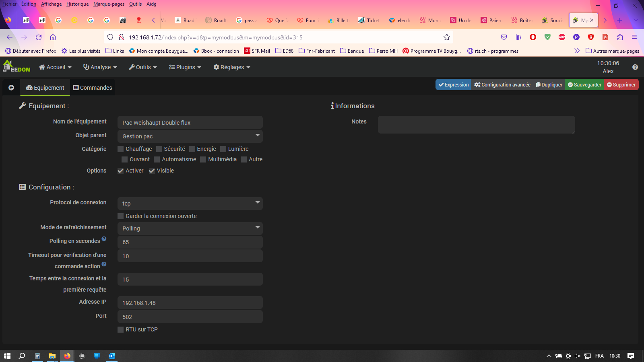Enable RTU sur TCP checkbox

(121, 330)
